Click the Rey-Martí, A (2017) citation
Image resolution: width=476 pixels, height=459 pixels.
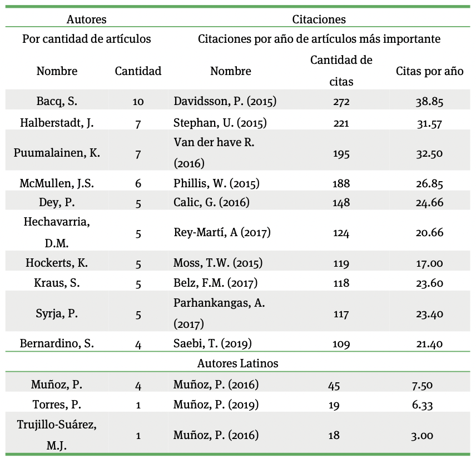(222, 232)
